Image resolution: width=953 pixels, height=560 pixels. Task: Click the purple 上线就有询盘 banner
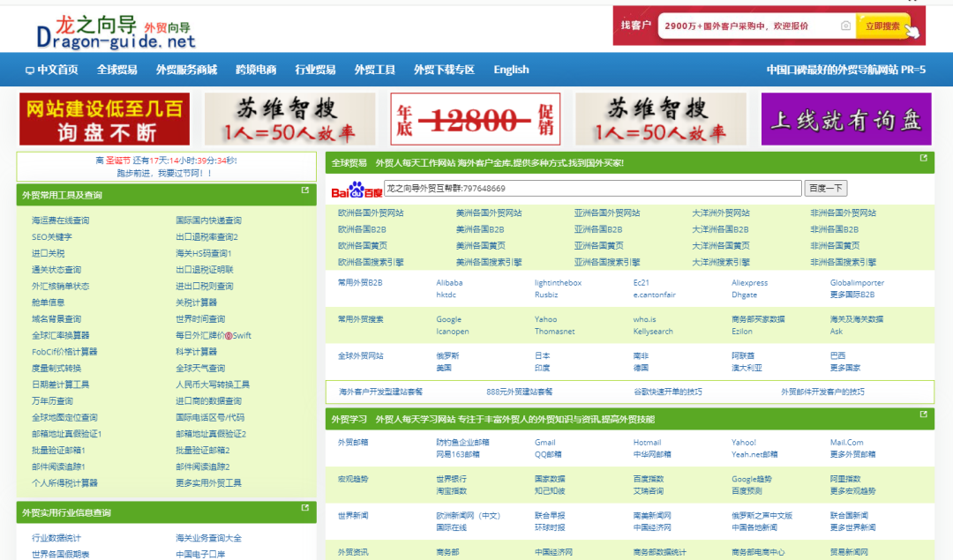pos(845,119)
